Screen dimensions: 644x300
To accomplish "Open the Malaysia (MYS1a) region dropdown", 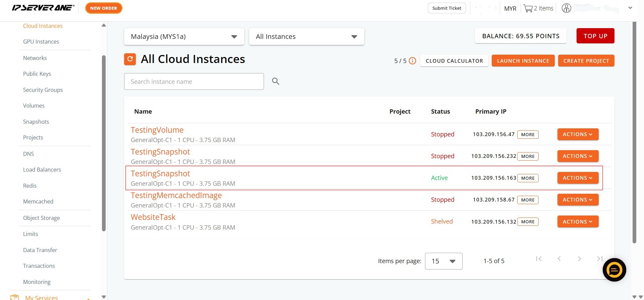I will click(184, 37).
